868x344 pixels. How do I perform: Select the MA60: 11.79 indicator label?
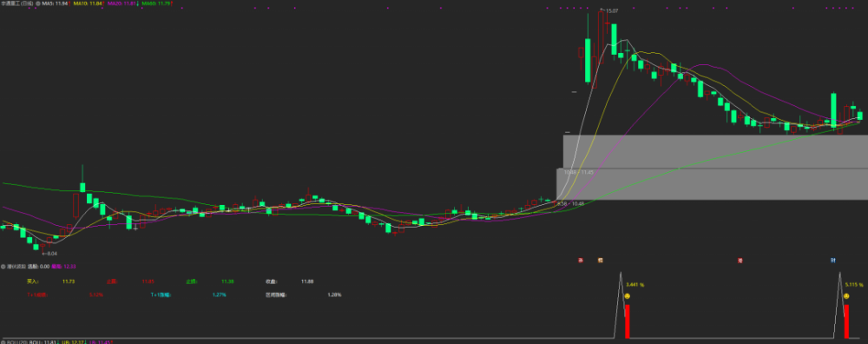(155, 3)
